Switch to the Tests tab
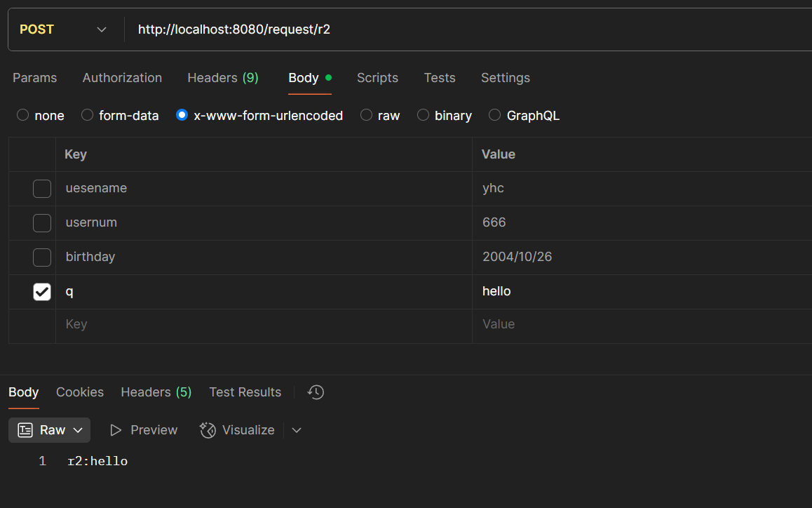Screen dimensions: 812x508 (x=440, y=78)
